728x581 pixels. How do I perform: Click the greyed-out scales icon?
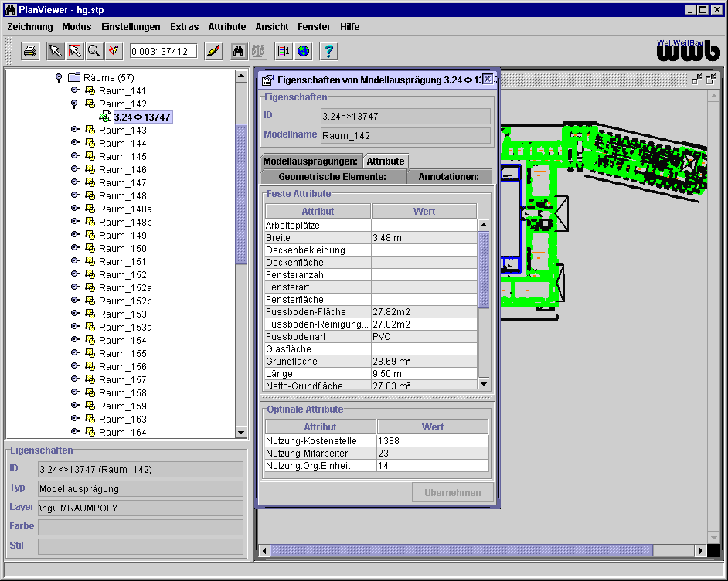(x=258, y=51)
